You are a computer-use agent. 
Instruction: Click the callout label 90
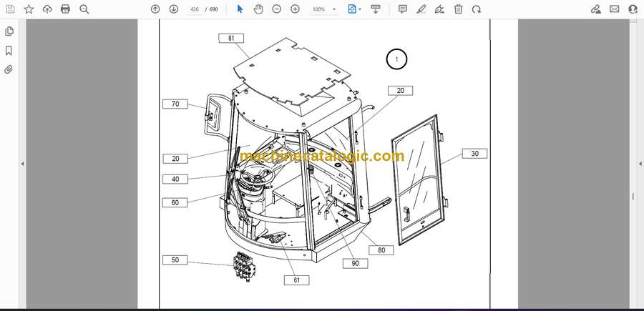click(355, 263)
